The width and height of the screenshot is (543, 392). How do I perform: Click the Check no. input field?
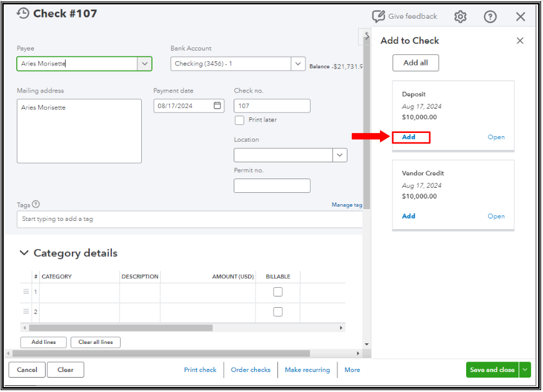[x=271, y=105]
